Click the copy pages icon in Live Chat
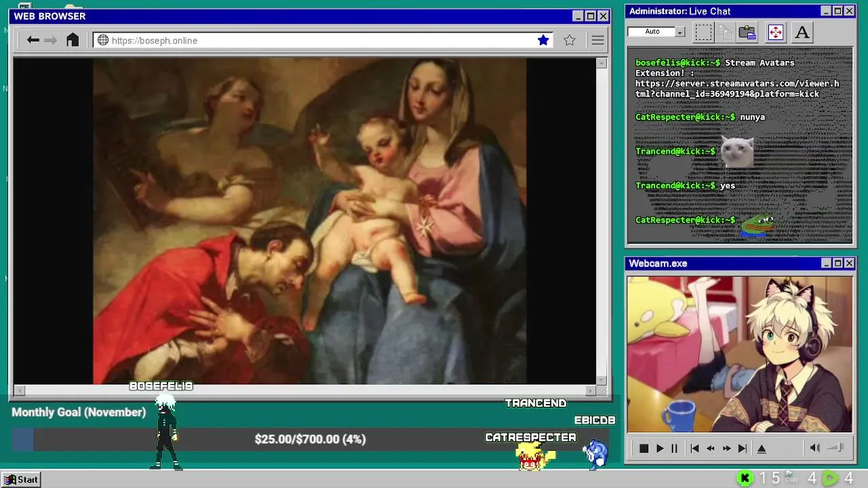Image resolution: width=868 pixels, height=488 pixels. [x=725, y=32]
